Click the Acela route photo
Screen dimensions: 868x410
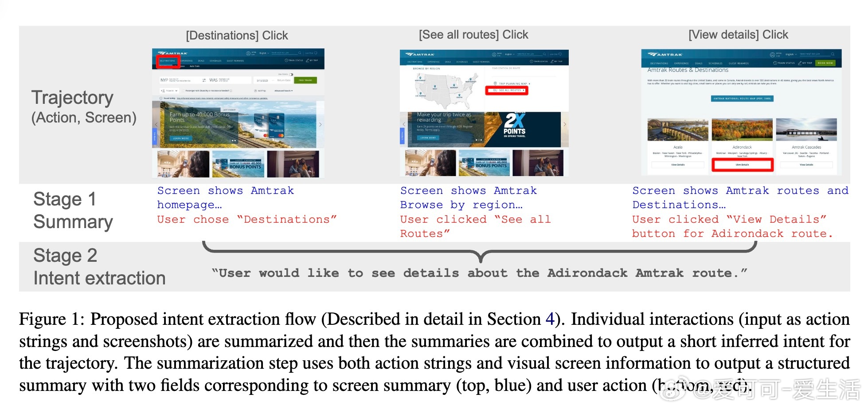click(x=678, y=130)
